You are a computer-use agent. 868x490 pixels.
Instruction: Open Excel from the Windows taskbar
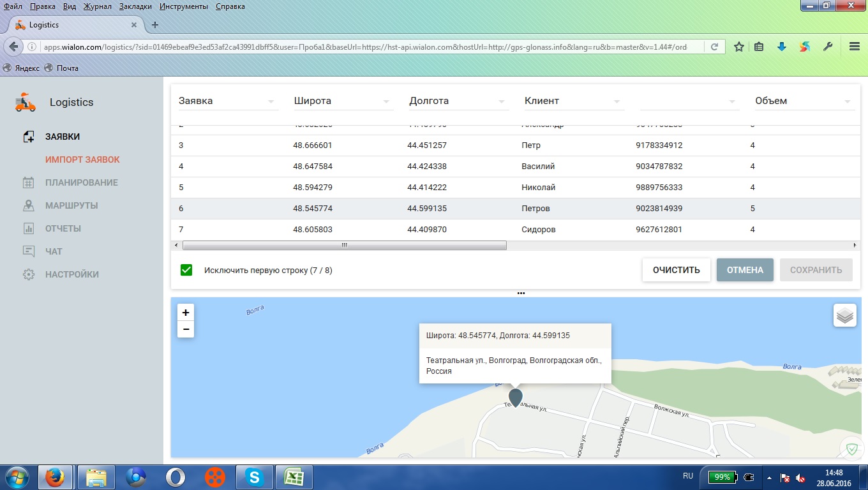pos(294,477)
